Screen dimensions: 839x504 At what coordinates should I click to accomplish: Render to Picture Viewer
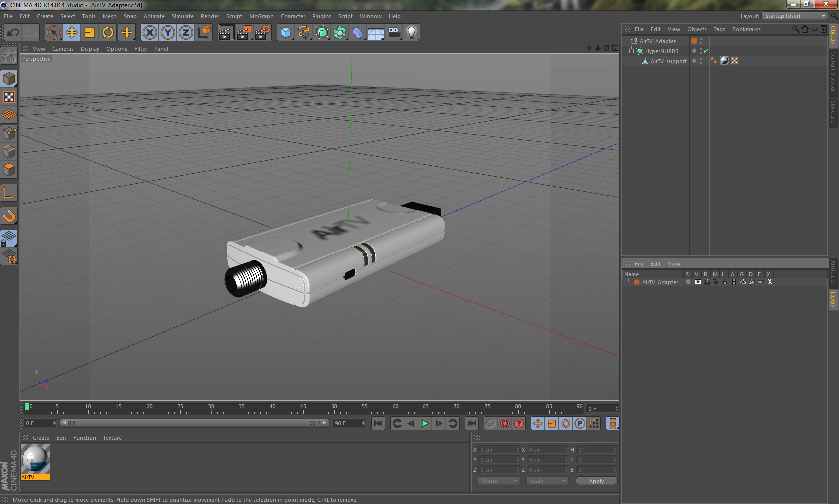click(x=244, y=33)
